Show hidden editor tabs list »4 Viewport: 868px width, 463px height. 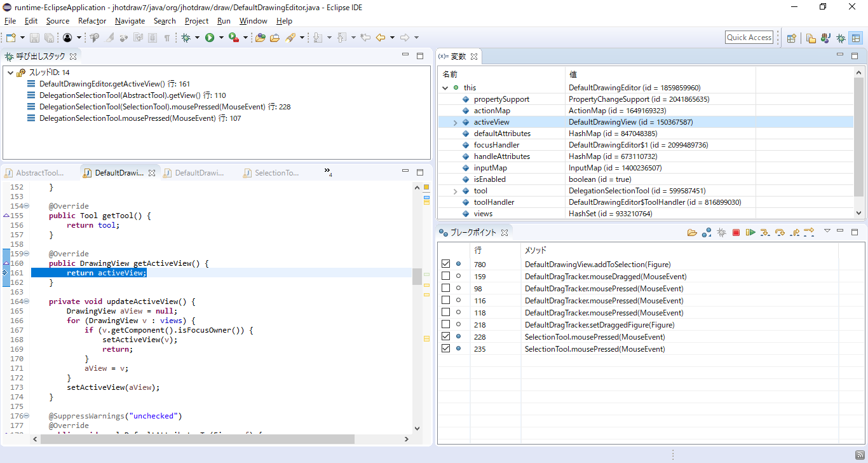(x=329, y=172)
